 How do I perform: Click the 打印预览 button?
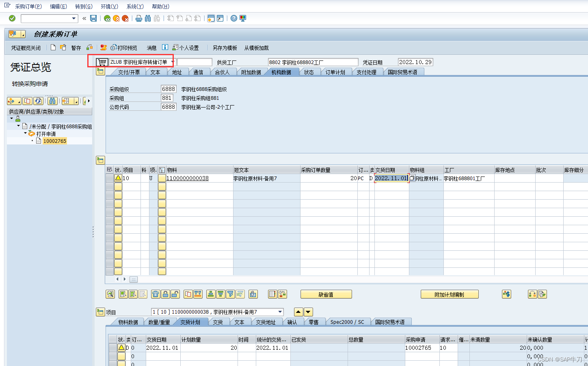[x=124, y=48]
